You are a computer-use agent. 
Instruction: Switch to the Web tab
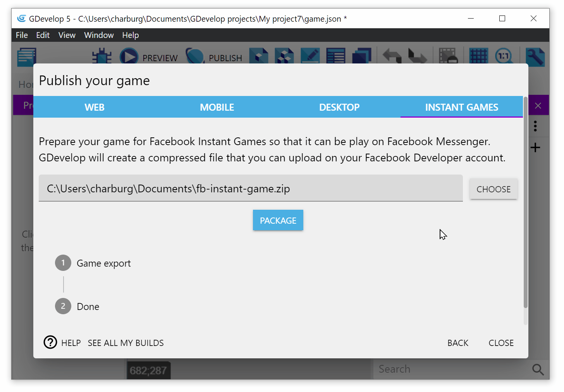pos(95,107)
